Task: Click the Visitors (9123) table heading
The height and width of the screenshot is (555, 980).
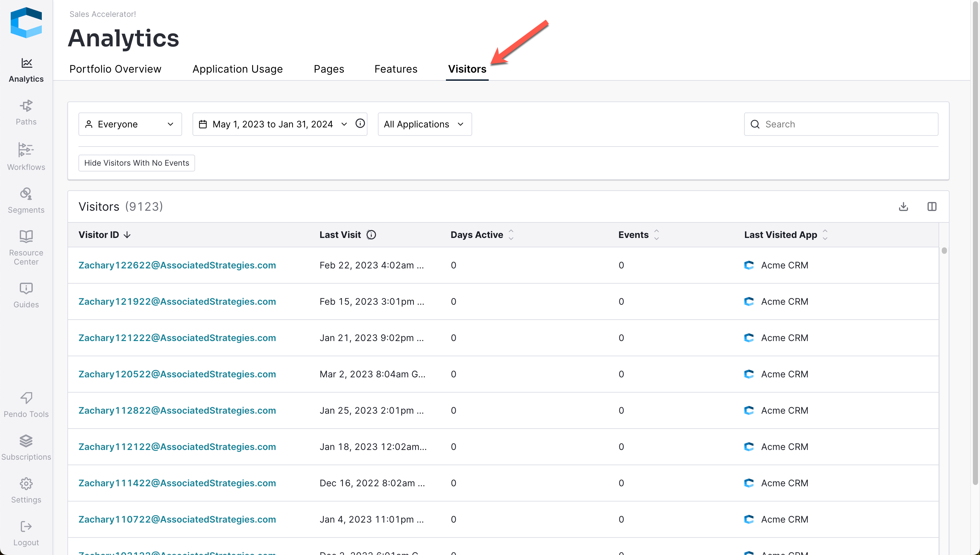Action: point(121,207)
